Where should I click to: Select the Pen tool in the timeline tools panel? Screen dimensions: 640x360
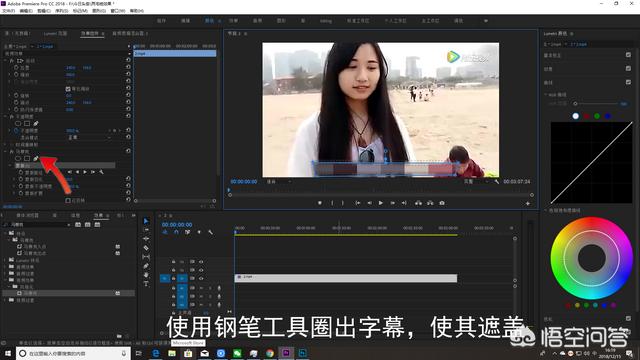(146, 266)
